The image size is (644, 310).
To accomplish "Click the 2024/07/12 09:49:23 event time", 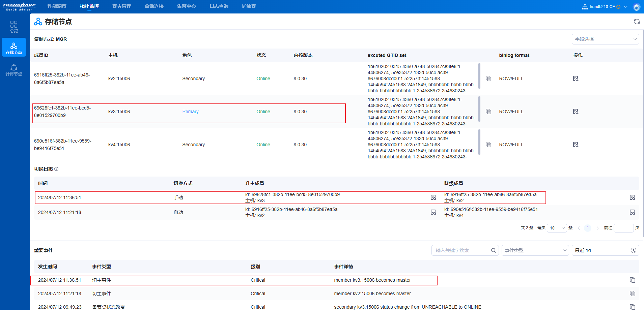I will point(60,307).
